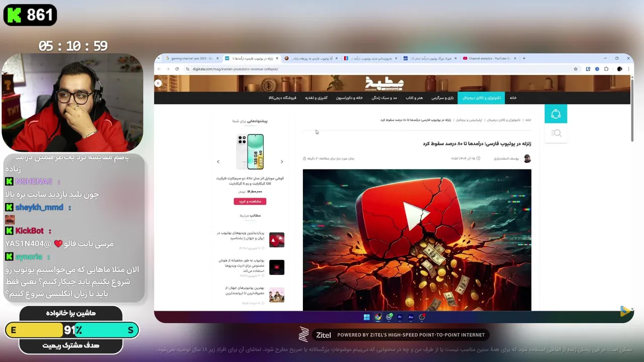Click chat username 'NSHENAS'
Screen dimensions: 644x362
tap(34, 182)
